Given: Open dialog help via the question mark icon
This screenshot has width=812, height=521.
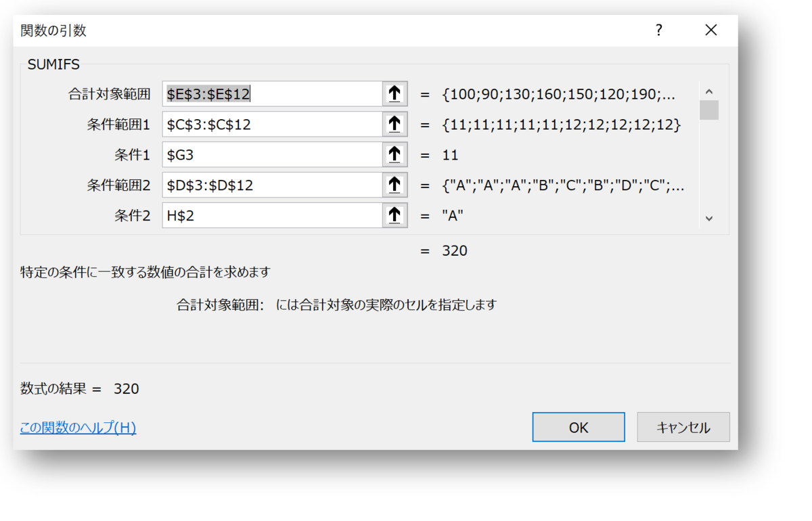Looking at the screenshot, I should pyautogui.click(x=658, y=30).
